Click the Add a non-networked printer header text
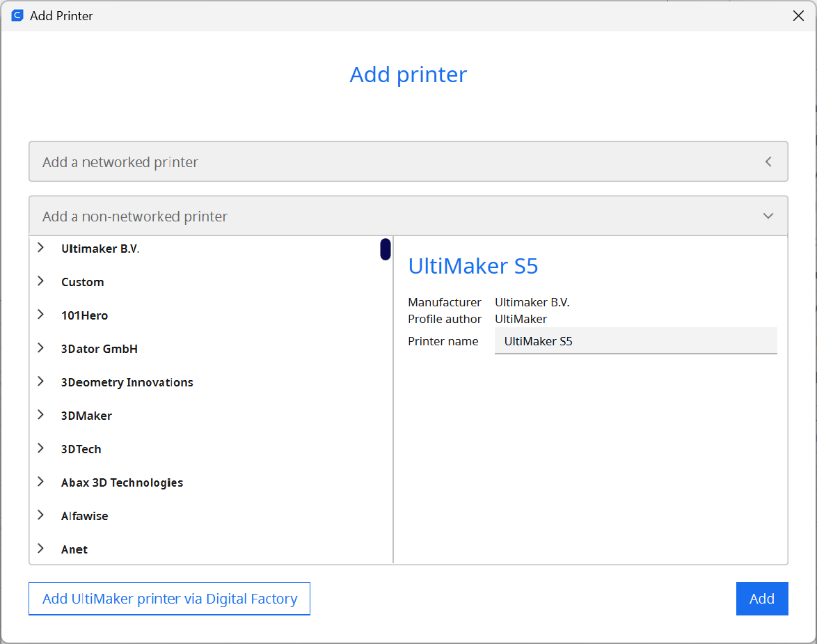 pos(135,217)
